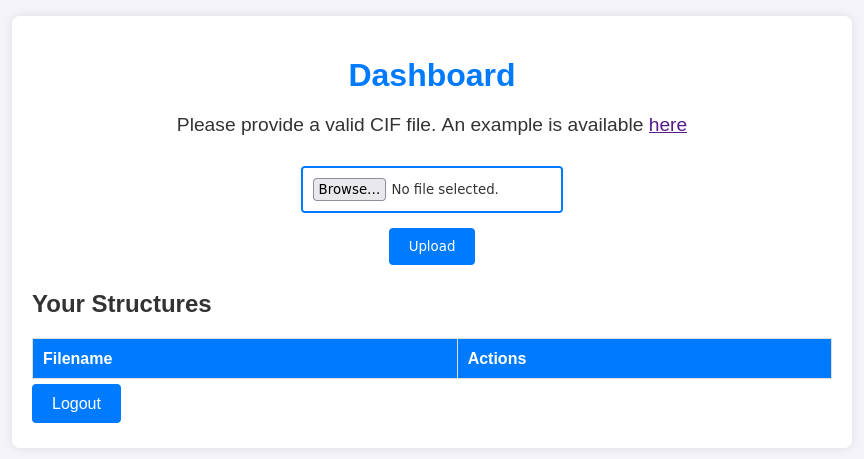Select the Actions column header
This screenshot has height=459, width=864.
(x=644, y=358)
